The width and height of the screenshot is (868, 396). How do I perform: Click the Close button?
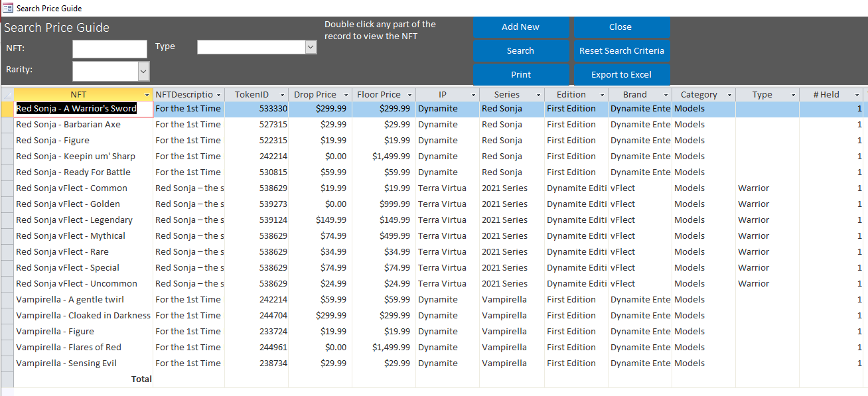620,27
